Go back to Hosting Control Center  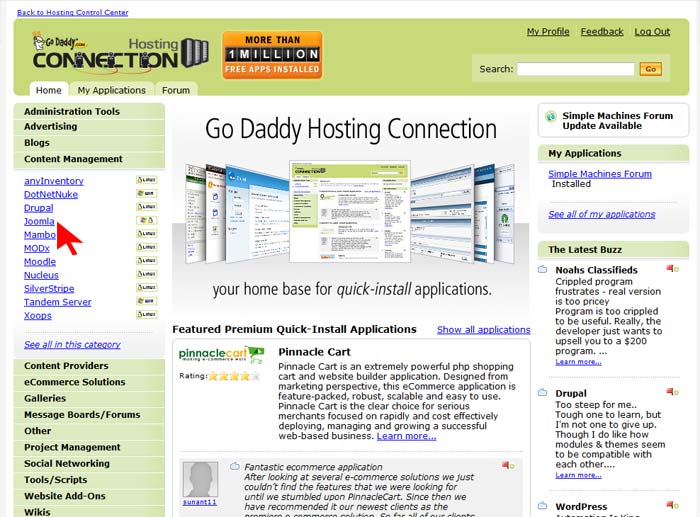73,12
